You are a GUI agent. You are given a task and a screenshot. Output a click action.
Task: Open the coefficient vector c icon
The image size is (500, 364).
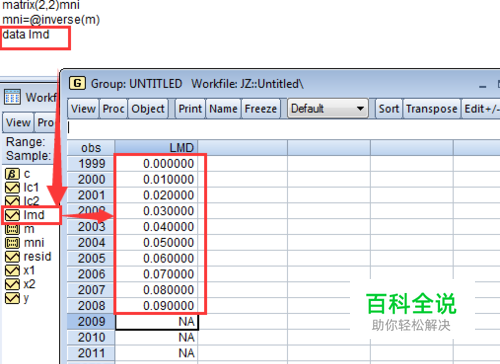click(x=12, y=174)
